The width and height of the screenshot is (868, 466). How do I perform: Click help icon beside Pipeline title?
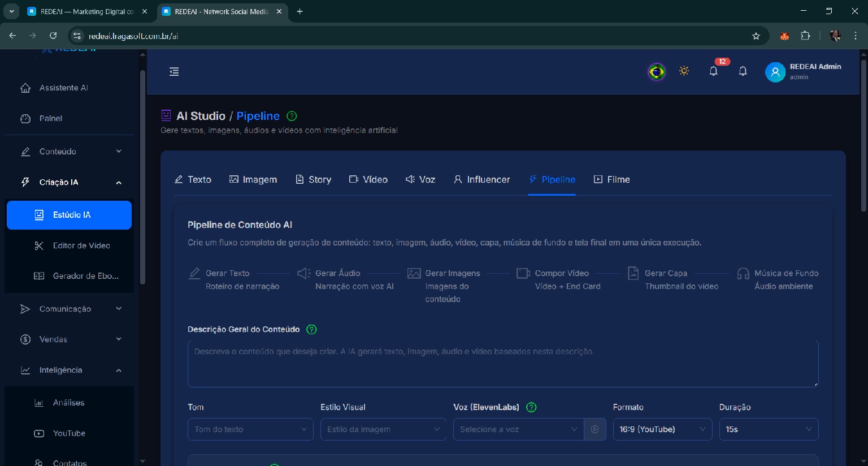coord(292,116)
